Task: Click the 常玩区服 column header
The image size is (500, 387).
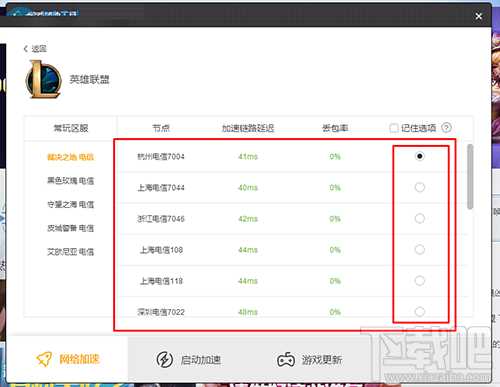Action: coord(71,128)
